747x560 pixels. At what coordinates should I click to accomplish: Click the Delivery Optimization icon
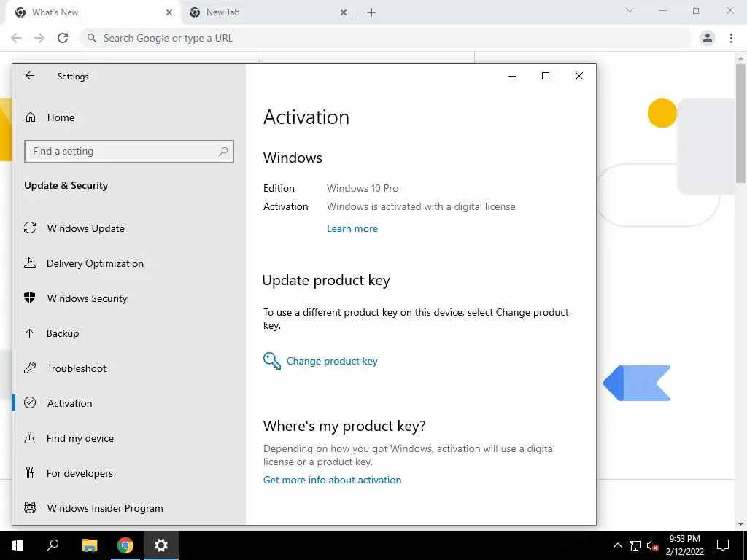[30, 262]
